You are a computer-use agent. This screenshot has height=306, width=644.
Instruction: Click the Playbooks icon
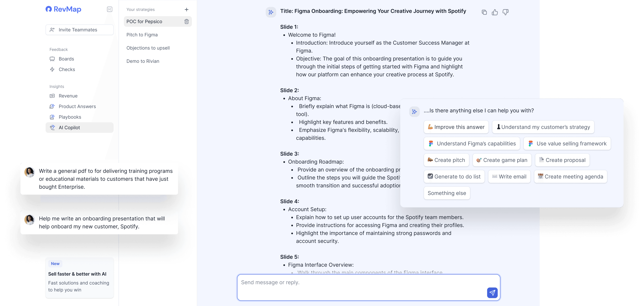coord(52,117)
